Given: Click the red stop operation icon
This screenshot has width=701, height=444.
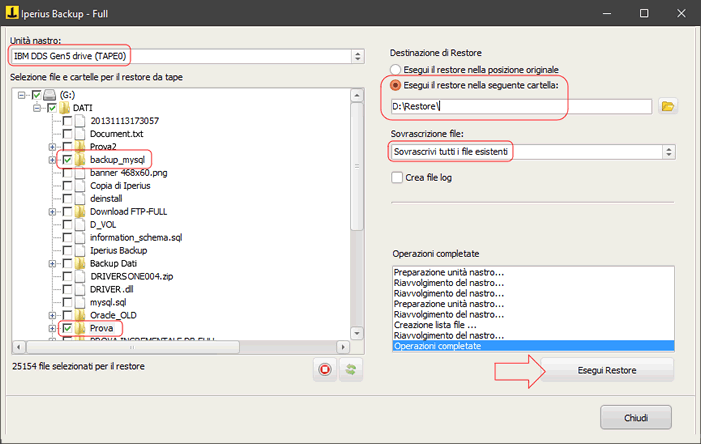Looking at the screenshot, I should (x=324, y=368).
